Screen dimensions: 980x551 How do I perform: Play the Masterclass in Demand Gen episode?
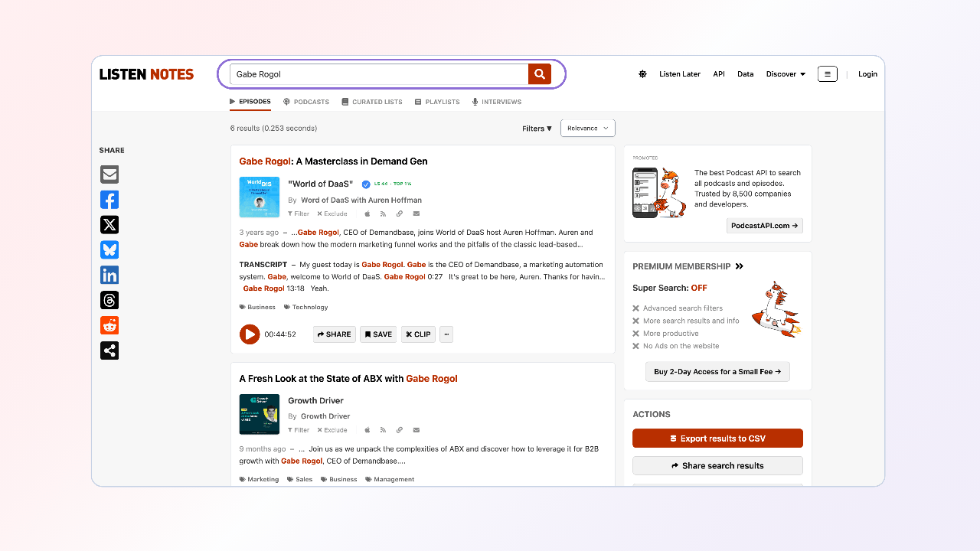tap(250, 334)
